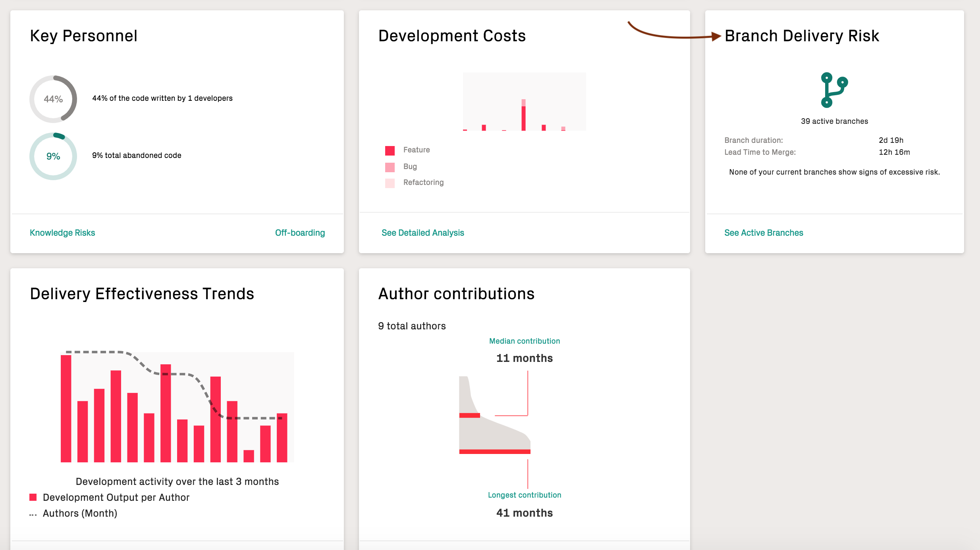
Task: Click '44% of the code written by 1 developers'
Action: click(x=162, y=98)
